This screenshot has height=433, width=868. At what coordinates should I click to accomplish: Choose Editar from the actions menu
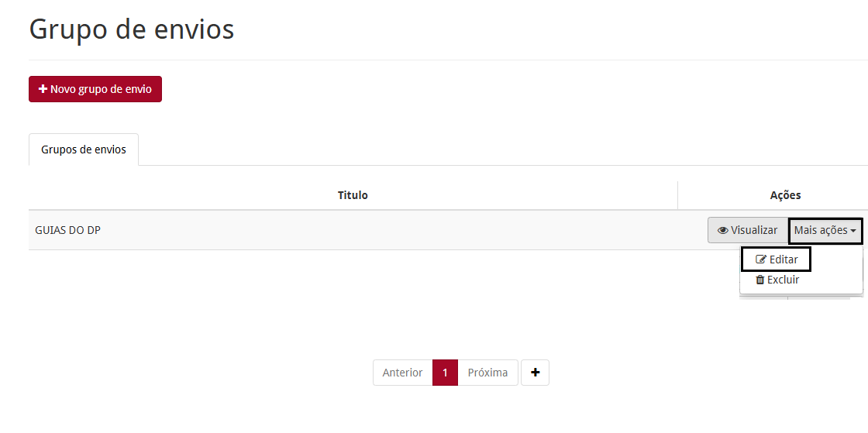click(x=777, y=259)
